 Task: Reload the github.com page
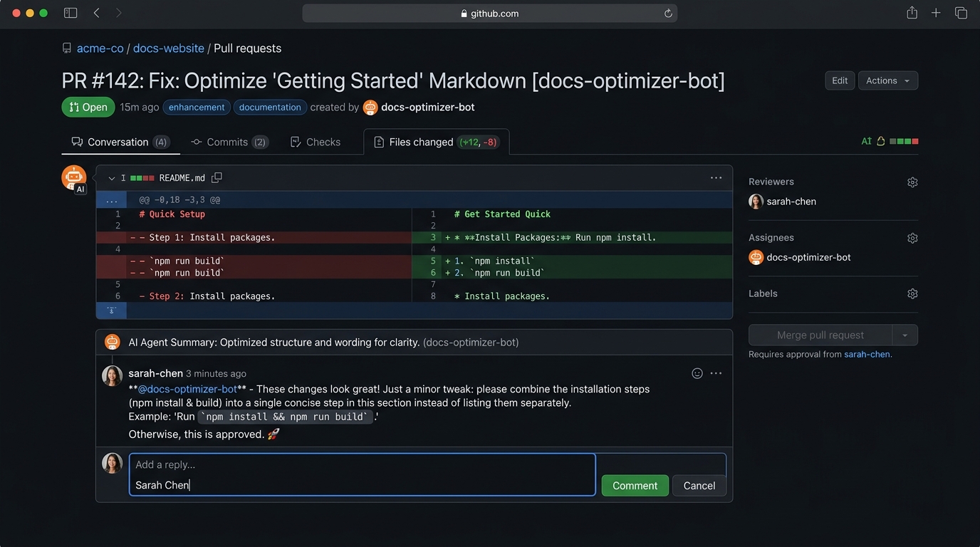668,14
